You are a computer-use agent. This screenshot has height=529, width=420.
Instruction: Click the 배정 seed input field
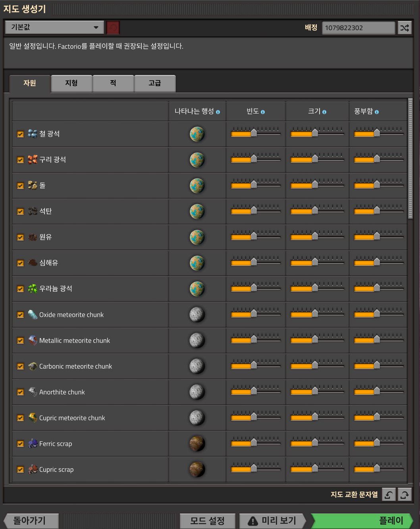click(358, 28)
